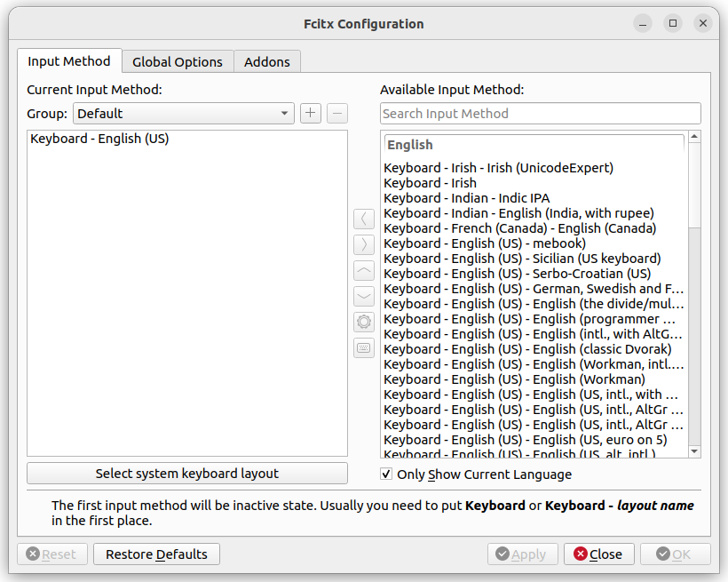The image size is (728, 582).
Task: Select English (the divide/mul… entry
Action: tap(534, 304)
